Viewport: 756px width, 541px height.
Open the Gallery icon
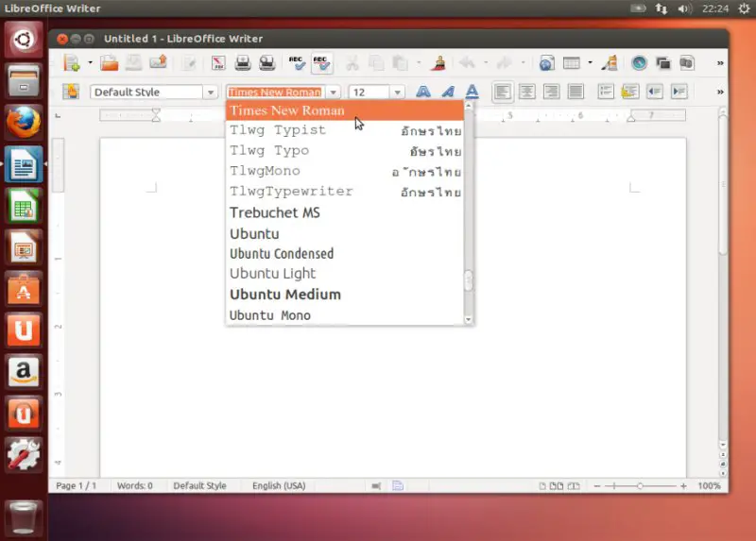pos(663,63)
